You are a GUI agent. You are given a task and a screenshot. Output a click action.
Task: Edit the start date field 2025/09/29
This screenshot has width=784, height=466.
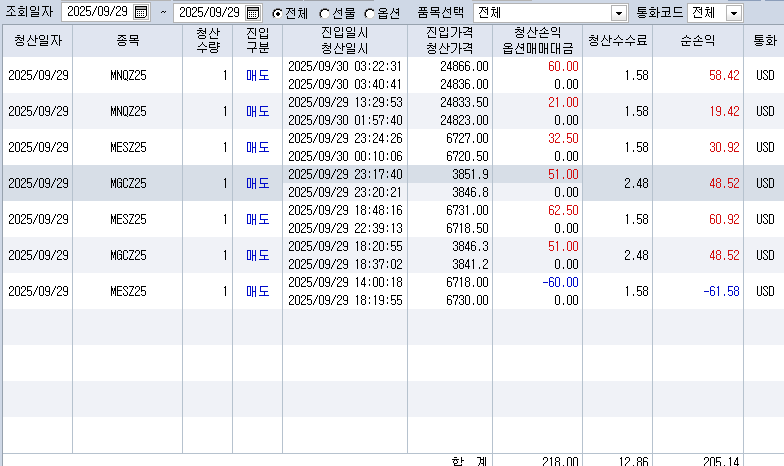[x=98, y=12]
